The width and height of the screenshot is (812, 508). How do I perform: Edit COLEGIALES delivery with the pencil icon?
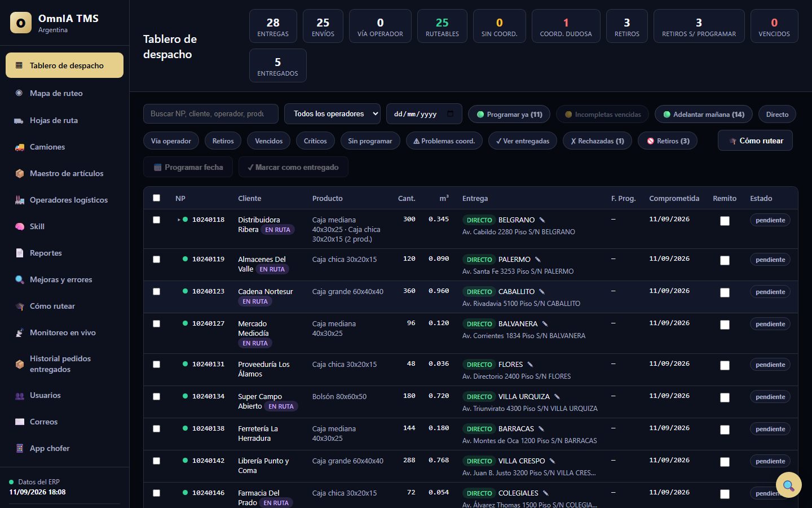tap(546, 493)
